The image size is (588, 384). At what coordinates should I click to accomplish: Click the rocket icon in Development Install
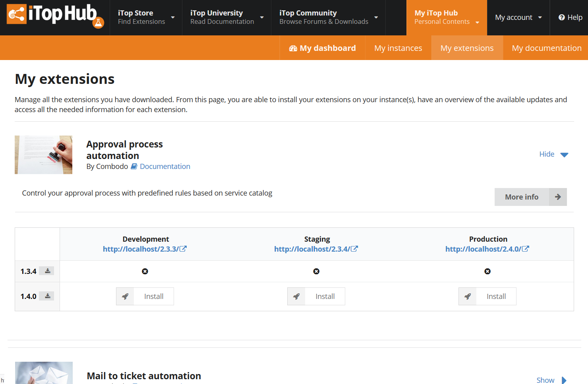pos(125,297)
